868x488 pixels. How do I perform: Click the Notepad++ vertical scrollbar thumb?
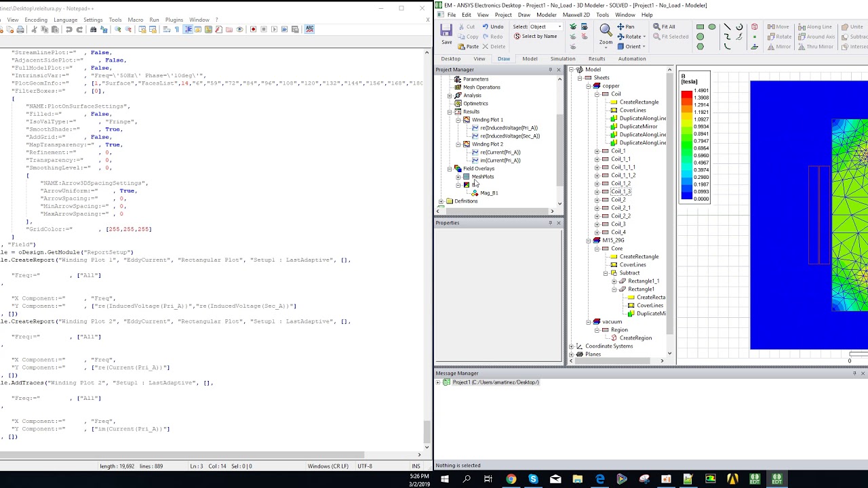point(427,431)
